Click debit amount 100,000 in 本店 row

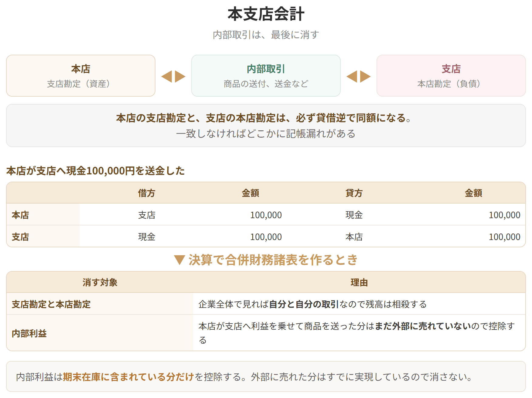coord(266,215)
